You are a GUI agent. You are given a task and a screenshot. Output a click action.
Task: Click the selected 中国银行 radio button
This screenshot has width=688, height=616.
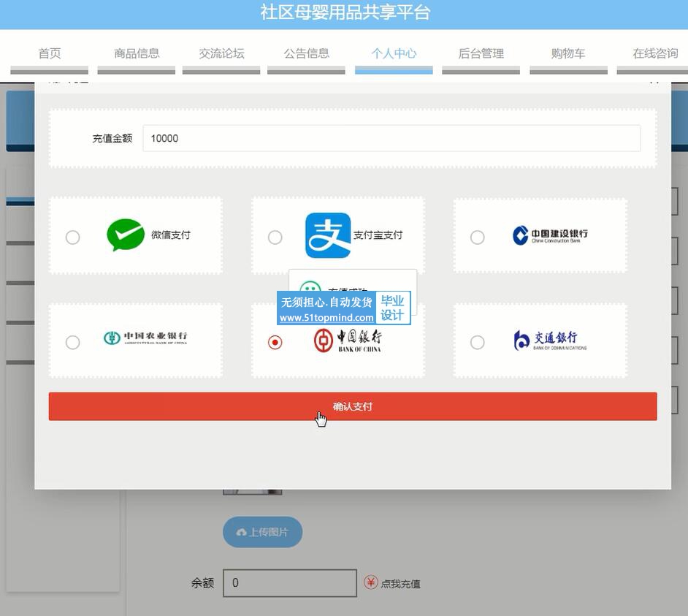click(x=275, y=343)
